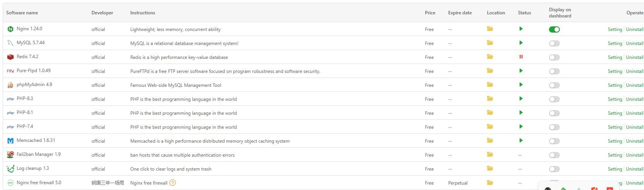Image resolution: width=644 pixels, height=190 pixels.
Task: Enable PHP-8.1 dashboard display switch
Action: 554,113
